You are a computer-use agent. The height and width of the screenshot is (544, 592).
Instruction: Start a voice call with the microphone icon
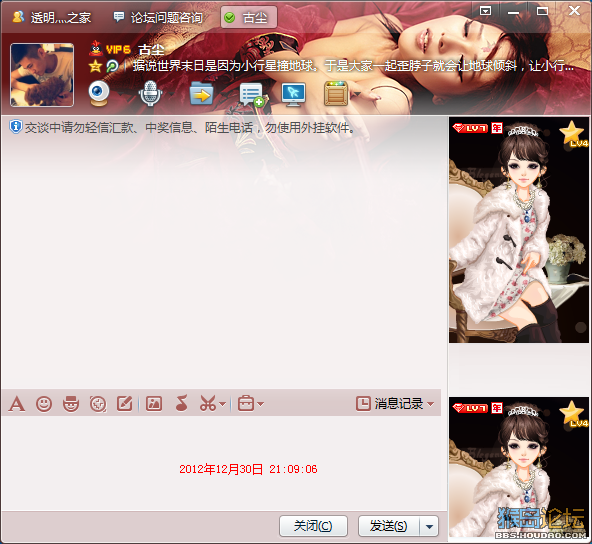150,93
